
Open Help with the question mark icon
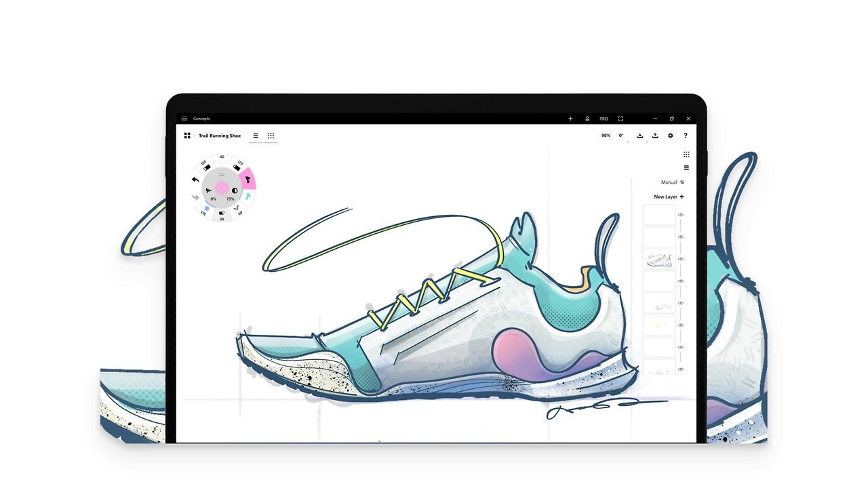pyautogui.click(x=686, y=136)
